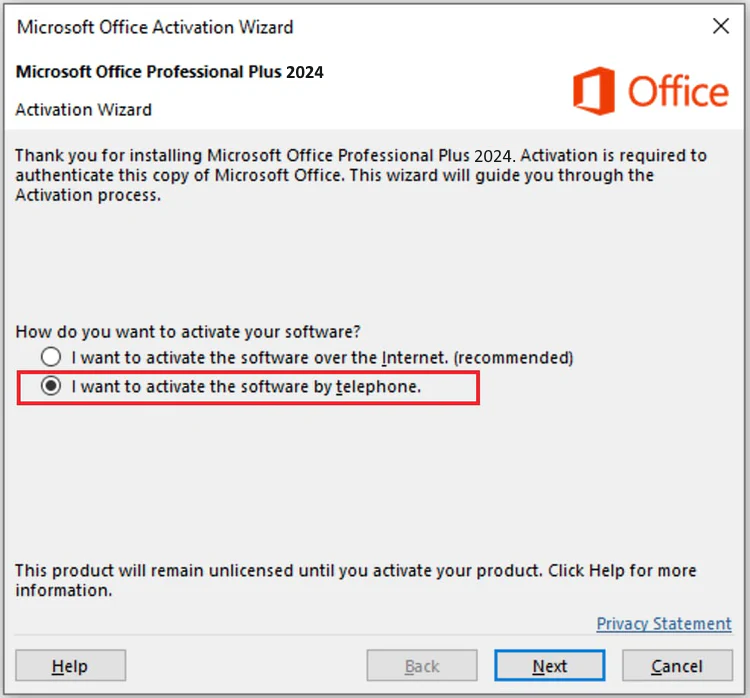Click the "Microsoft Office Professional Plus 2024" bold heading
The width and height of the screenshot is (750, 698).
tap(170, 72)
